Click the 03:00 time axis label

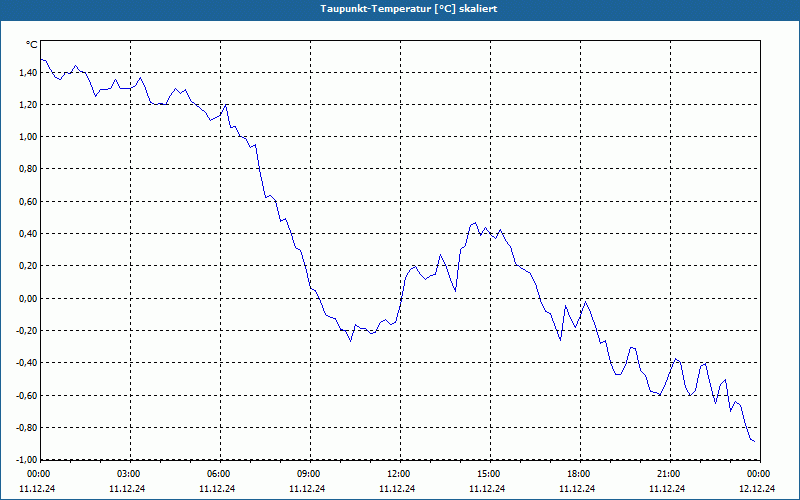click(128, 474)
